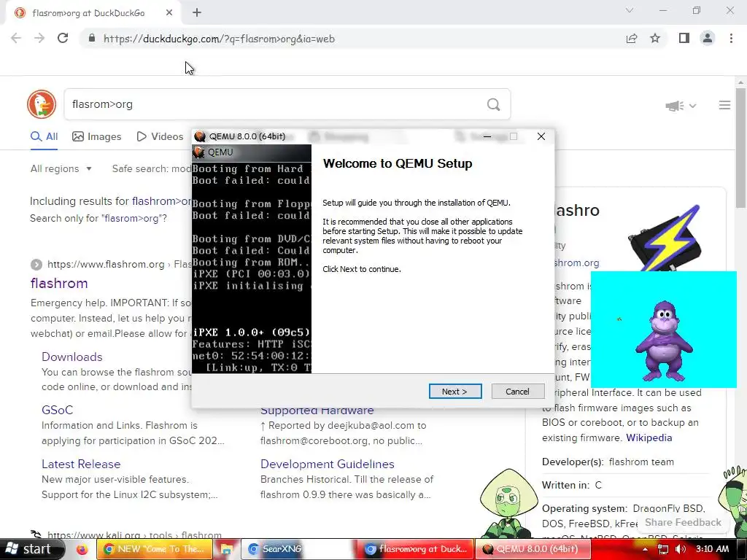This screenshot has height=560, width=747.
Task: Open the browser profile icon
Action: click(x=708, y=39)
